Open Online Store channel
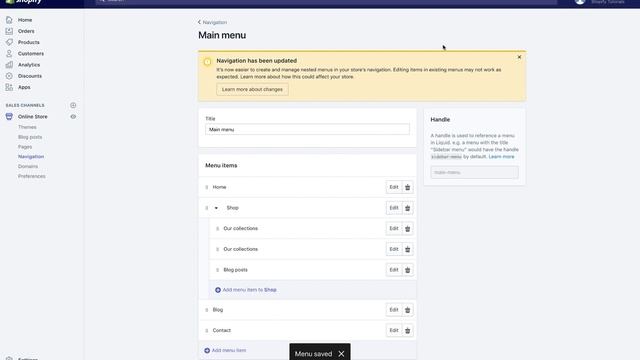 (x=32, y=116)
